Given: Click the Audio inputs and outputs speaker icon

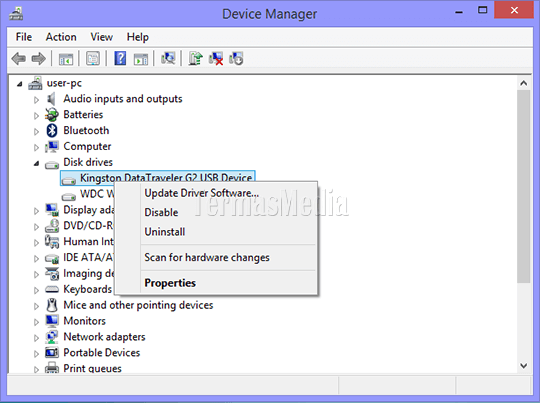Looking at the screenshot, I should [51, 99].
